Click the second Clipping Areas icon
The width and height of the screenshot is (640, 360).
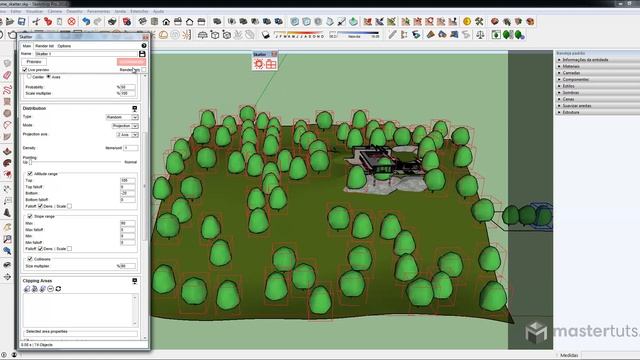click(35, 289)
